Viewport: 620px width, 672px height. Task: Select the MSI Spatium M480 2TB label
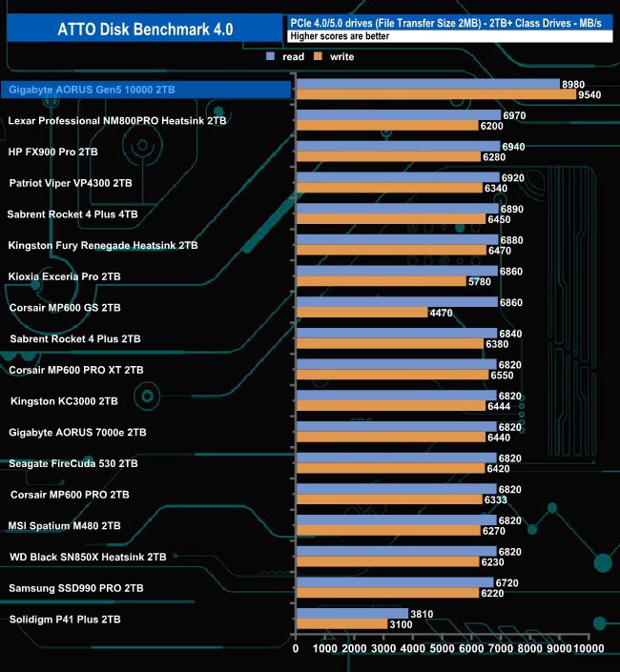tap(64, 526)
